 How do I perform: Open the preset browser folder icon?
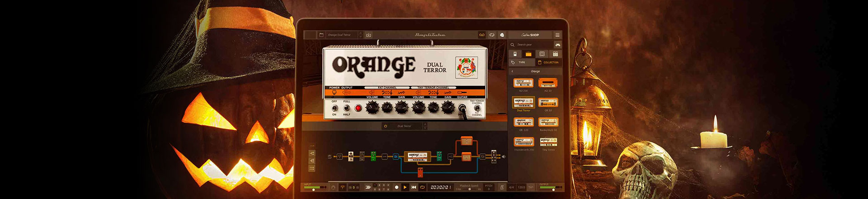click(x=321, y=35)
